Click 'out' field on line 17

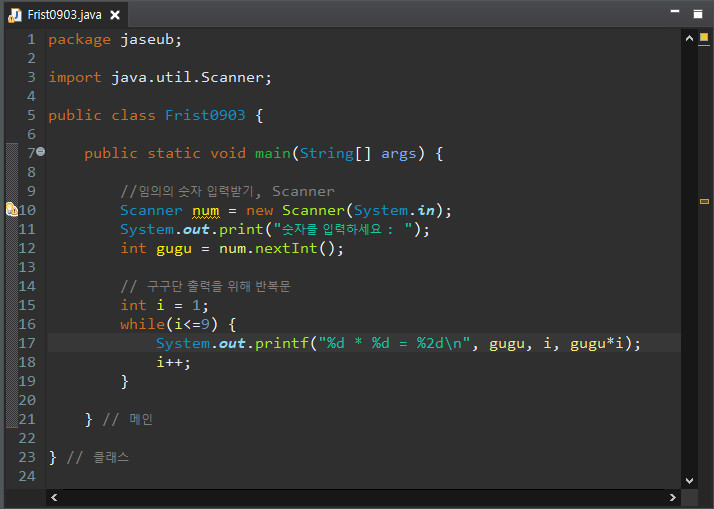tap(232, 344)
